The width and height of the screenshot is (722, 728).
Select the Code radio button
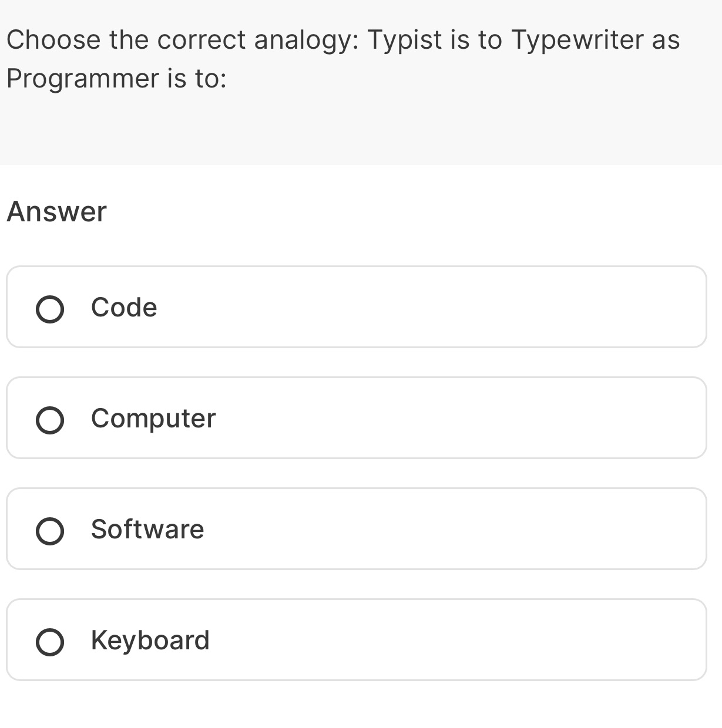pos(51,308)
